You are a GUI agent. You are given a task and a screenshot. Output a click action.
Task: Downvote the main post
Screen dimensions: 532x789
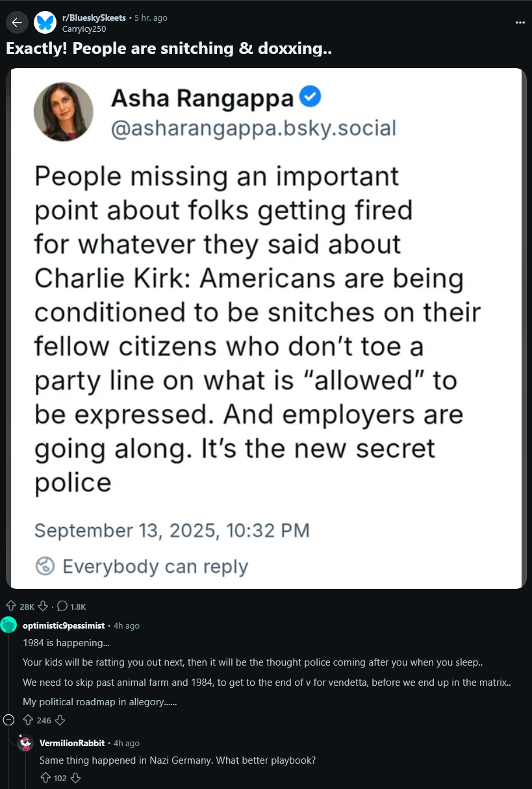pyautogui.click(x=44, y=607)
